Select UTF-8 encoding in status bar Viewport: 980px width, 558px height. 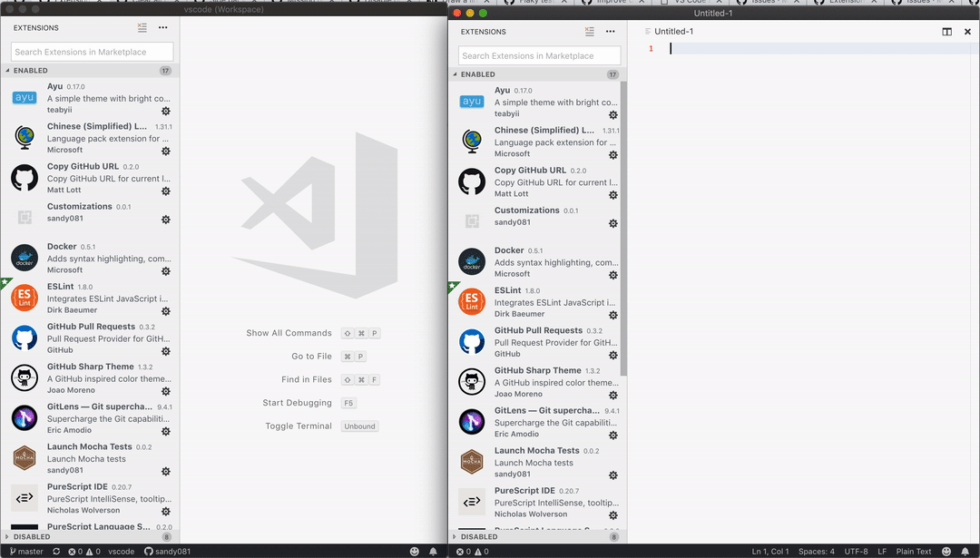coord(856,551)
